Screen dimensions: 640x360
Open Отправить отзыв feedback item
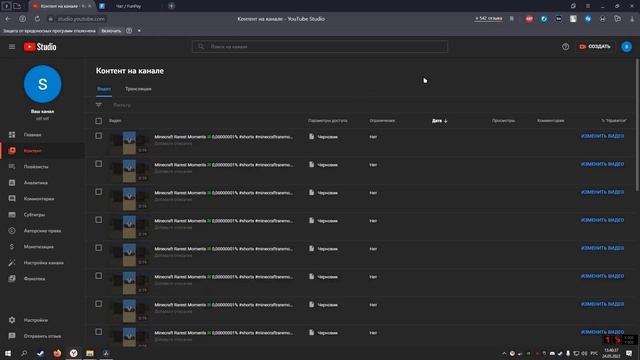pos(42,336)
